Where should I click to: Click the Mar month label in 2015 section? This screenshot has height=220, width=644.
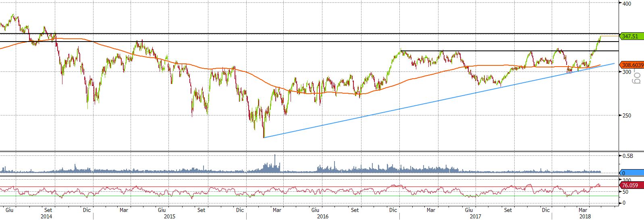124,210
